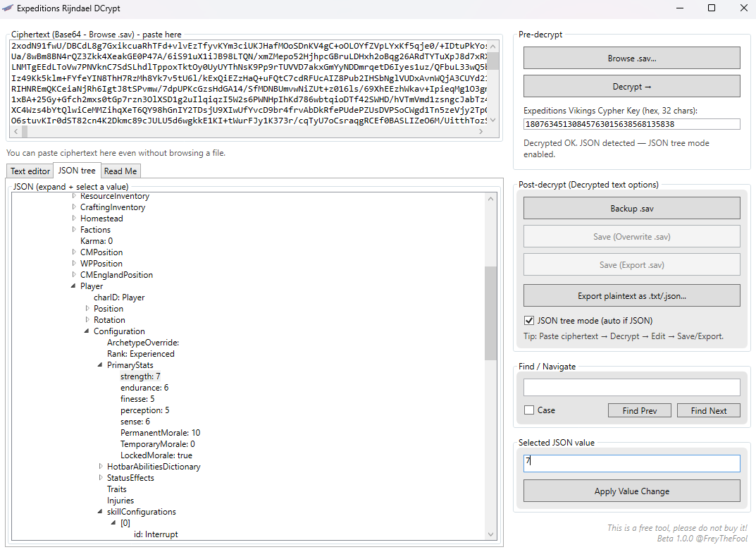Viewport: 756px width, 552px height.
Task: Click Save (Export .sav) button
Action: coord(631,264)
